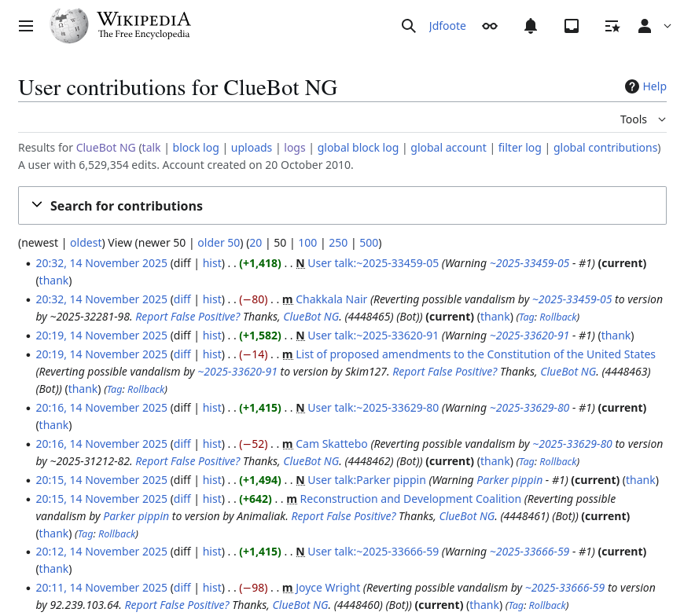Open the block log link

coord(196,148)
